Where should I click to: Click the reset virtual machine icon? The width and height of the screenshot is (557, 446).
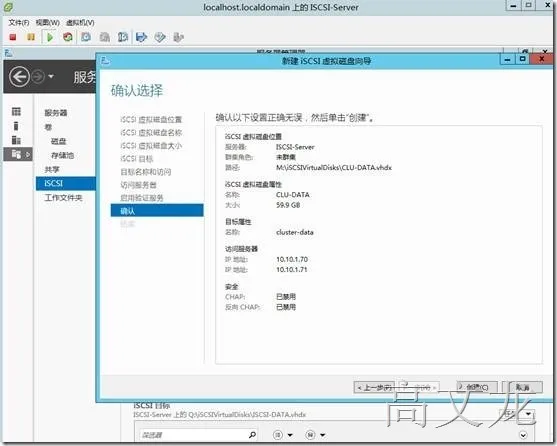[68, 37]
